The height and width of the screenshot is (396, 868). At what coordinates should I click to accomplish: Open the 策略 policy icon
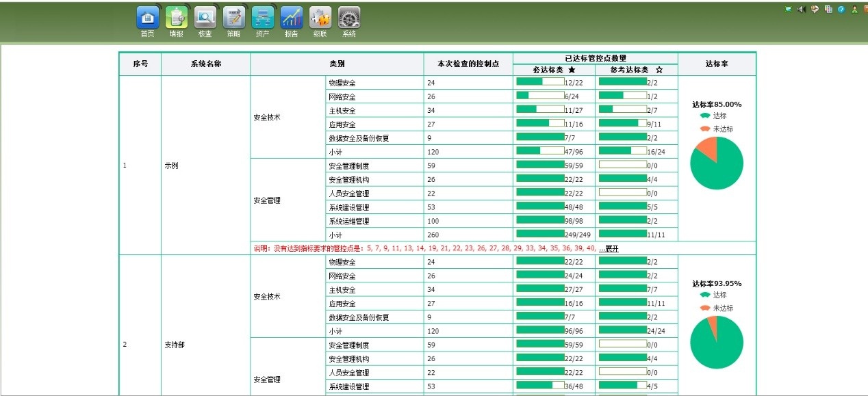click(234, 18)
